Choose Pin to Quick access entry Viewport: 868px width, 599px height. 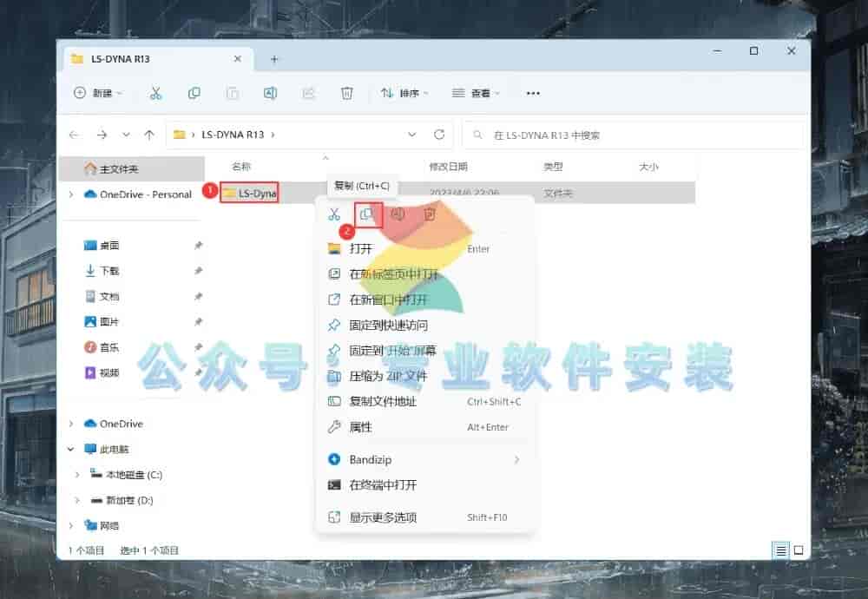tap(424, 325)
